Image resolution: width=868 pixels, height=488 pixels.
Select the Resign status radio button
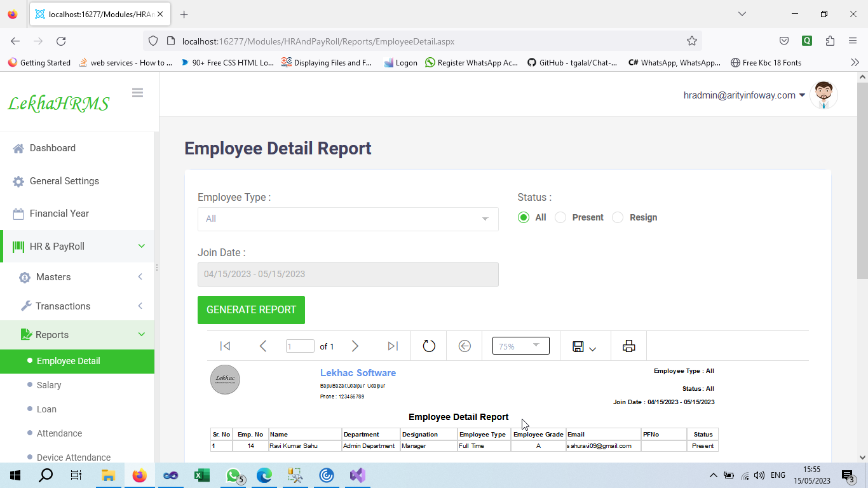click(618, 217)
